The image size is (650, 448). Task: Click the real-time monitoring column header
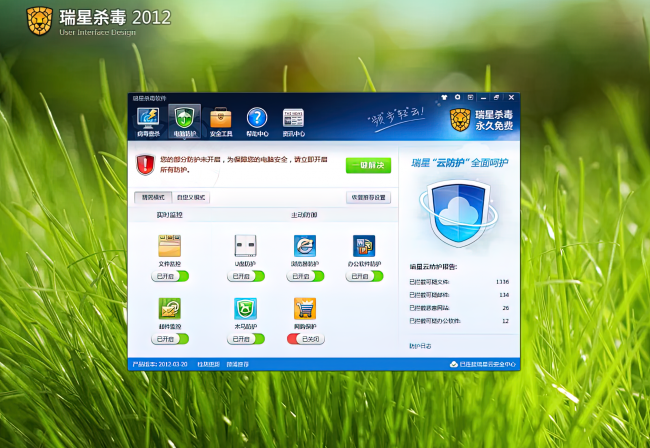(x=169, y=215)
